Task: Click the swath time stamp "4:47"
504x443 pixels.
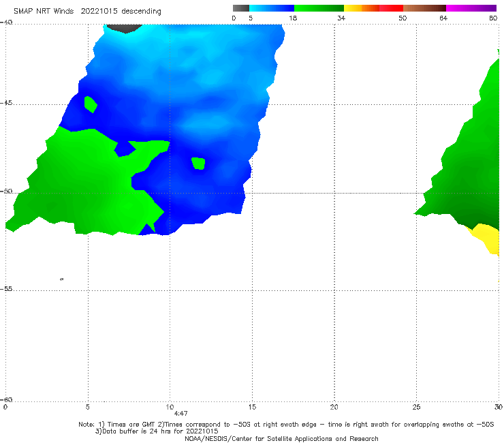Action: (180, 414)
